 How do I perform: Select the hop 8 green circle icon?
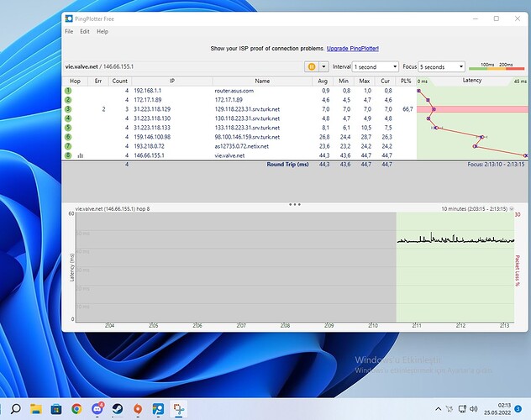(68, 155)
